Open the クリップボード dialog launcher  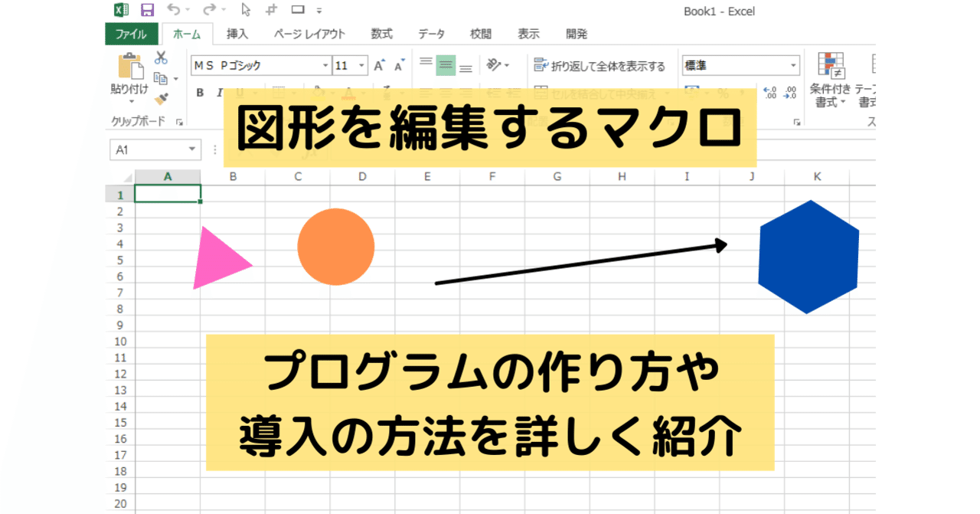tap(178, 121)
